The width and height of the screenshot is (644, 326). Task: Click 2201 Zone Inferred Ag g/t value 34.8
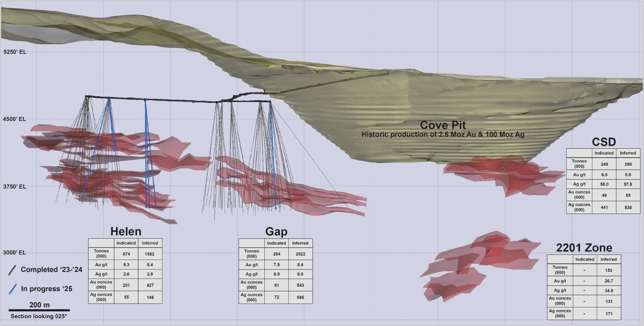tap(609, 290)
